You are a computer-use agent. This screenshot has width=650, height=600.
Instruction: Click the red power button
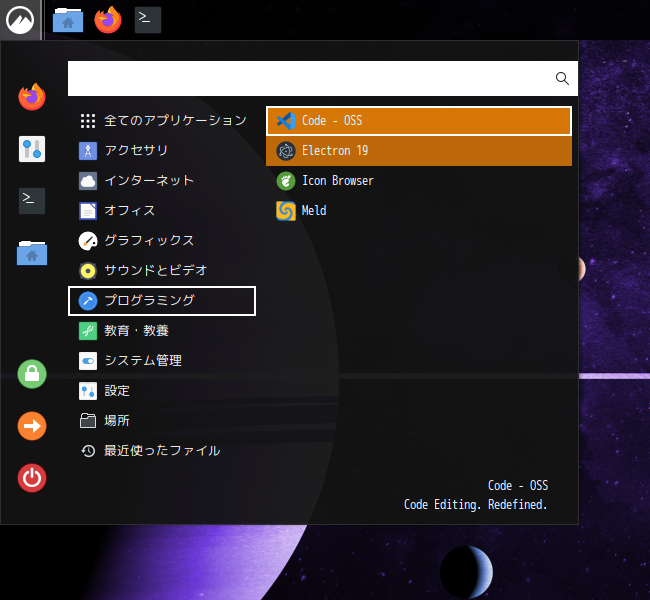pyautogui.click(x=32, y=478)
